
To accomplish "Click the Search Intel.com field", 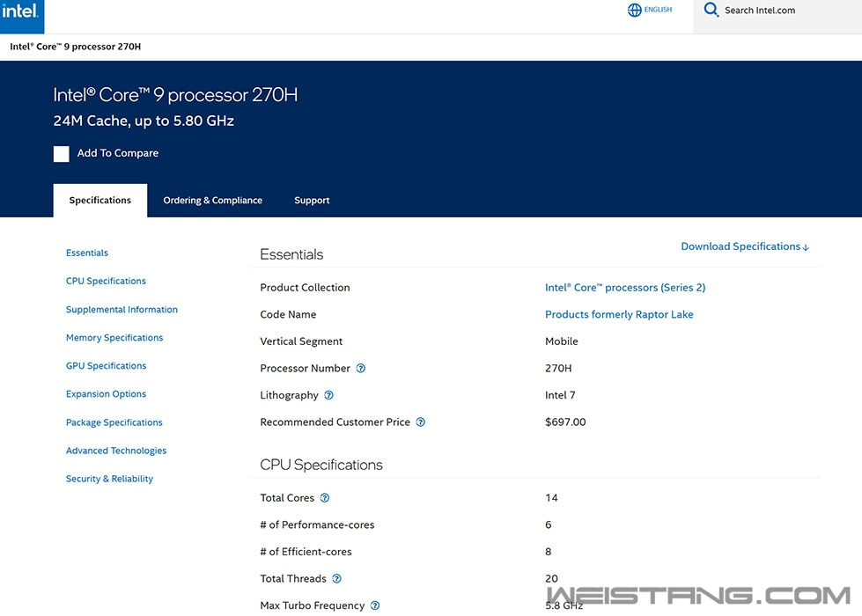I will click(777, 17).
